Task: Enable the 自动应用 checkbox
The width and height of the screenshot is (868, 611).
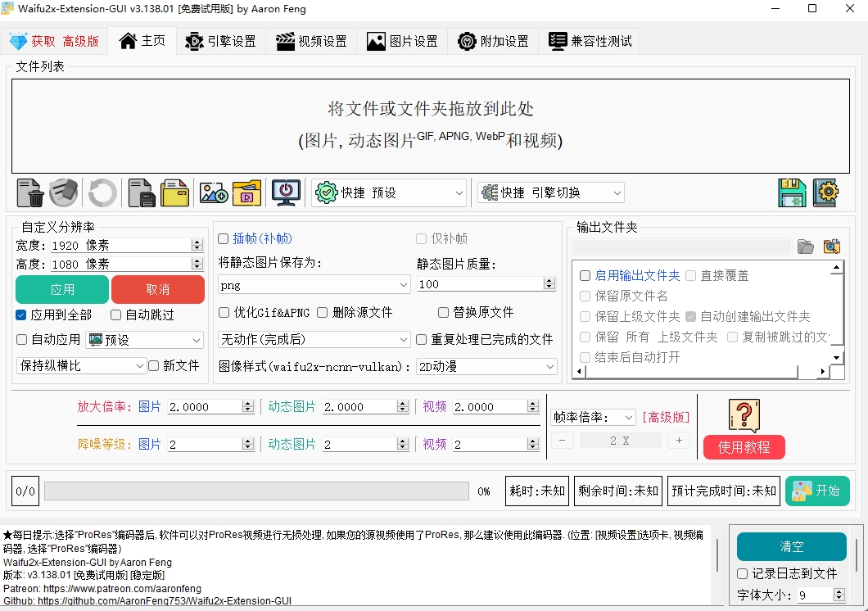Action: coord(21,339)
